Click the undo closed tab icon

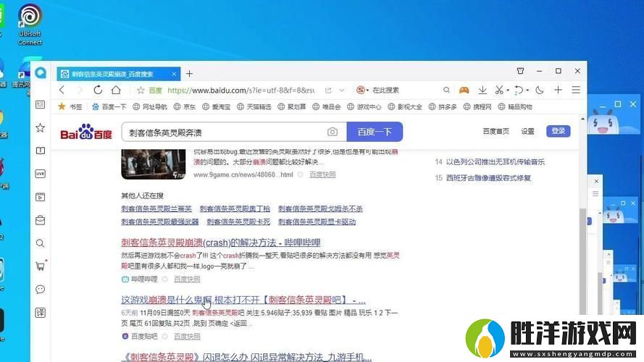point(519,90)
